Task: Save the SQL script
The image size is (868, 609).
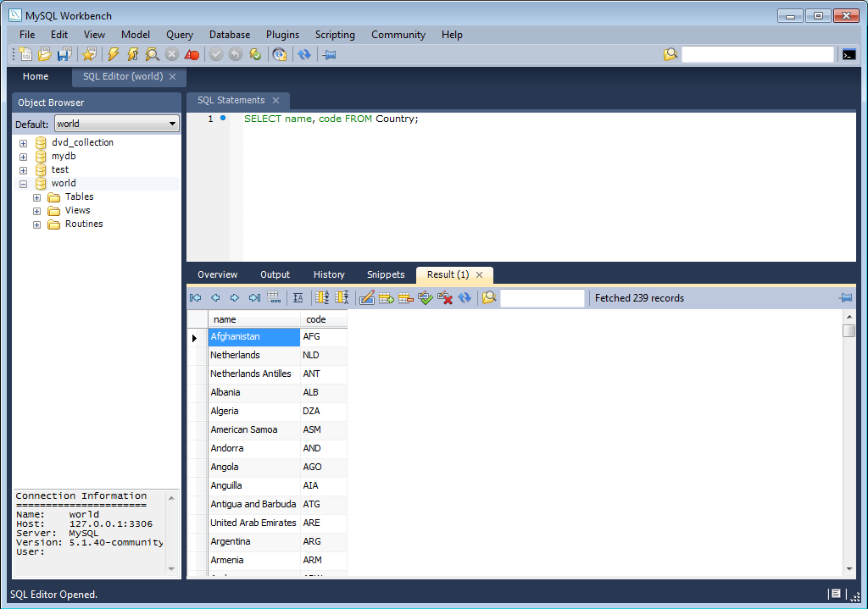Action: tap(64, 53)
